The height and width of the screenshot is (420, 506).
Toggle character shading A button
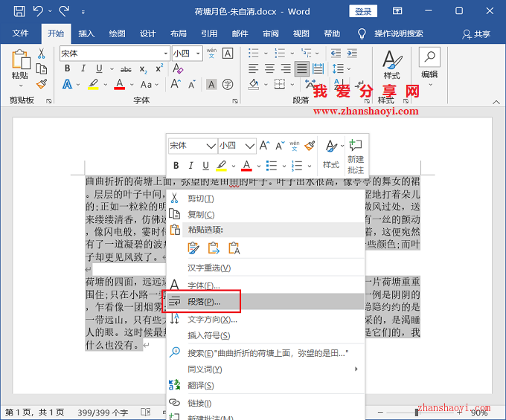tap(211, 85)
